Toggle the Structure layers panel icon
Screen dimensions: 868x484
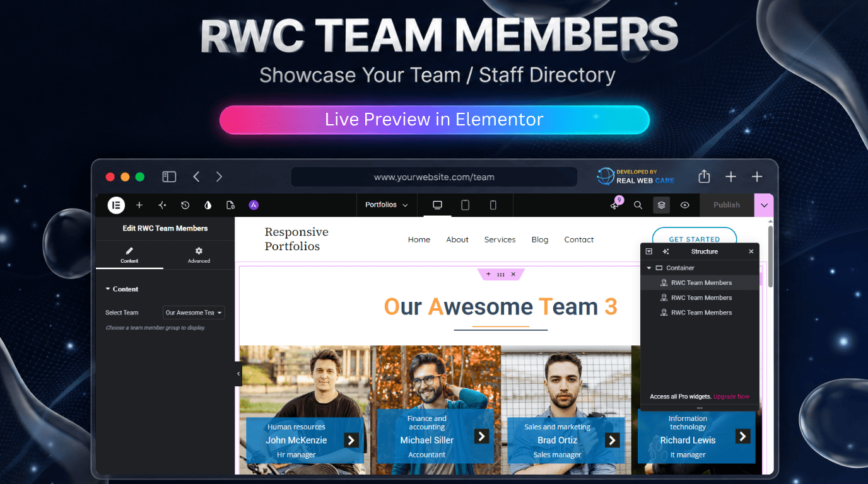tap(661, 205)
